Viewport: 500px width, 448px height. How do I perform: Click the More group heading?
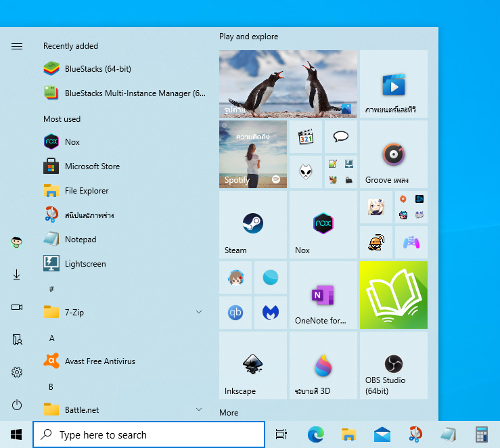[229, 413]
